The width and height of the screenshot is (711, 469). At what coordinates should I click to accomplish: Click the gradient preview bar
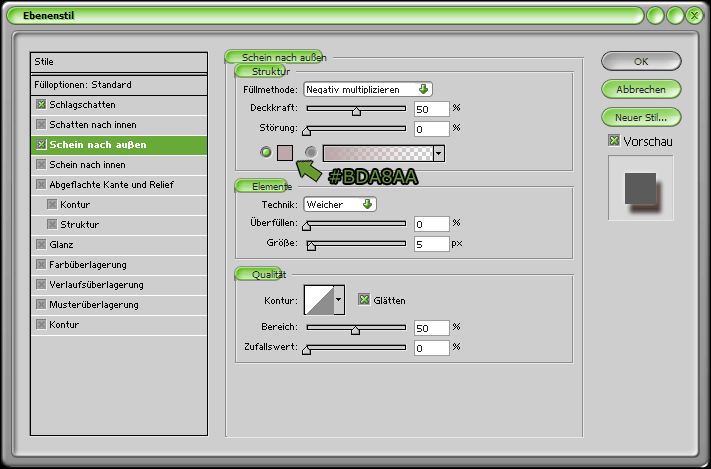point(378,154)
